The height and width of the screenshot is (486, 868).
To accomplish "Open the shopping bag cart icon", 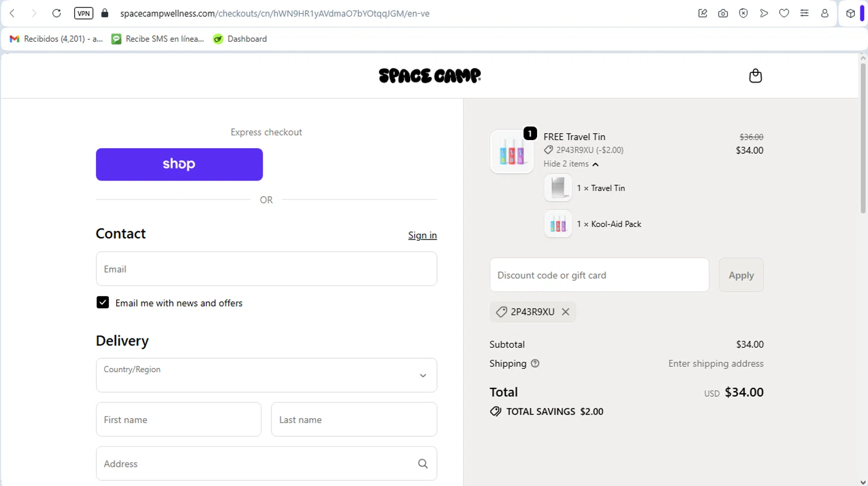I will coord(755,76).
